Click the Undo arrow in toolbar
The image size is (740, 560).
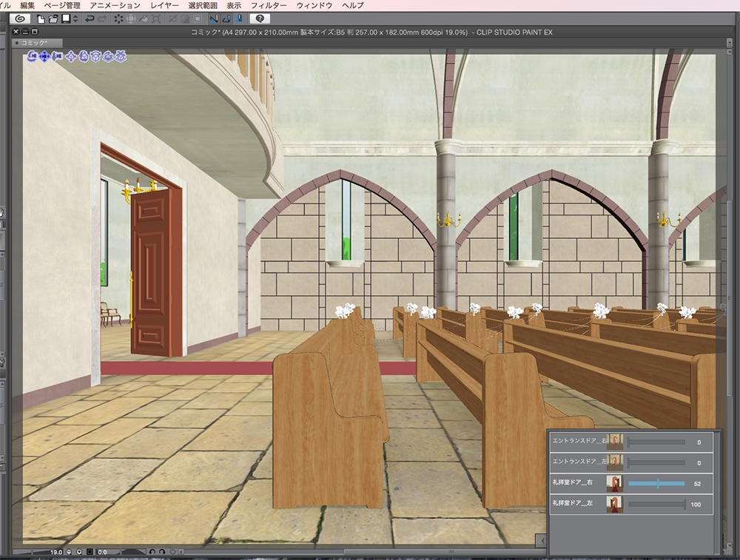[90, 18]
